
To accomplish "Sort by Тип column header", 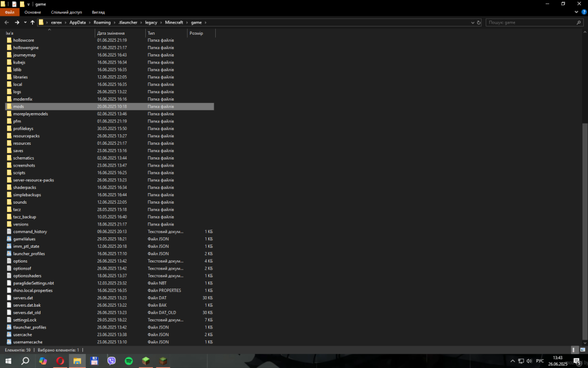I will tap(166, 33).
